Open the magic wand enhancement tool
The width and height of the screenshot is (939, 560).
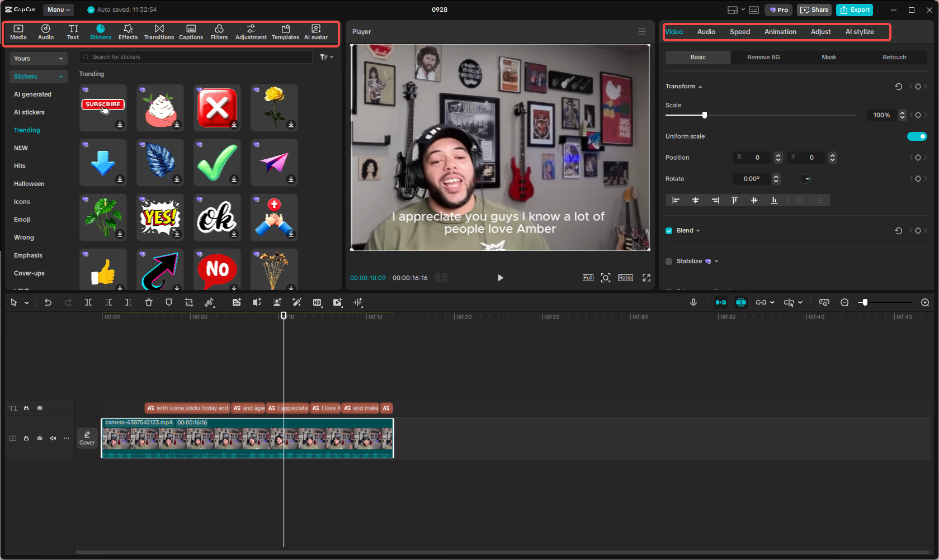point(297,302)
